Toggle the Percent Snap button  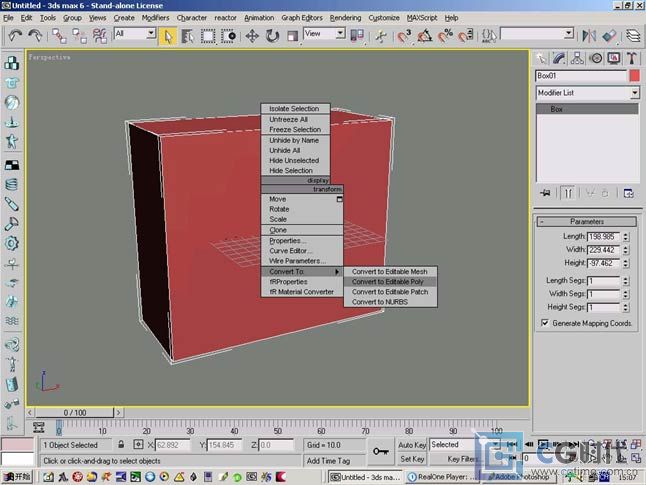pyautogui.click(x=445, y=36)
